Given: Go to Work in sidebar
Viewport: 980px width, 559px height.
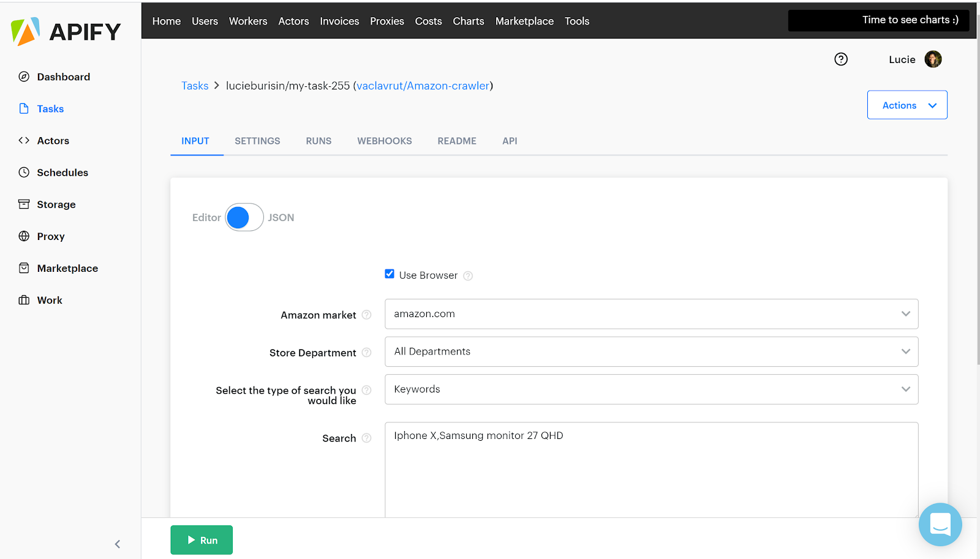Looking at the screenshot, I should click(x=50, y=300).
